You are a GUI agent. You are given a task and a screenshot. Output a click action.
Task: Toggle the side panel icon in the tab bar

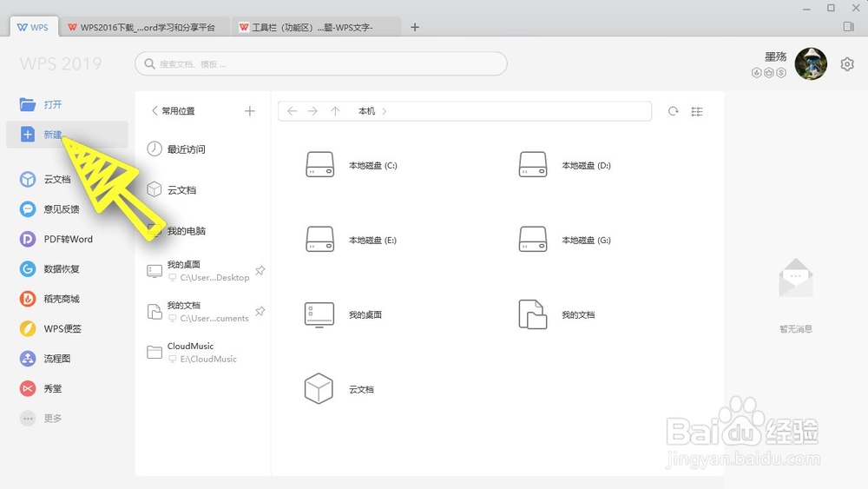pos(849,27)
